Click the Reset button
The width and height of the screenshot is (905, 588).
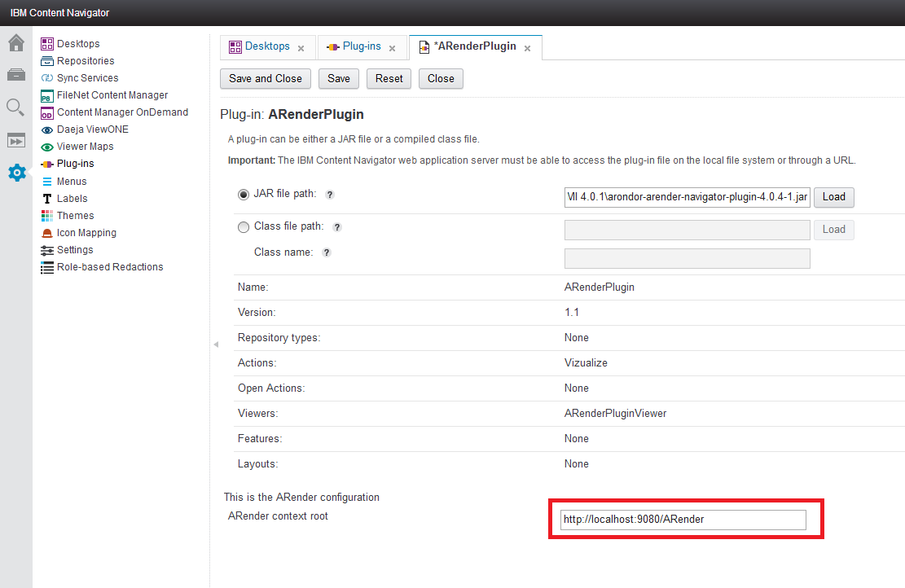coord(389,78)
